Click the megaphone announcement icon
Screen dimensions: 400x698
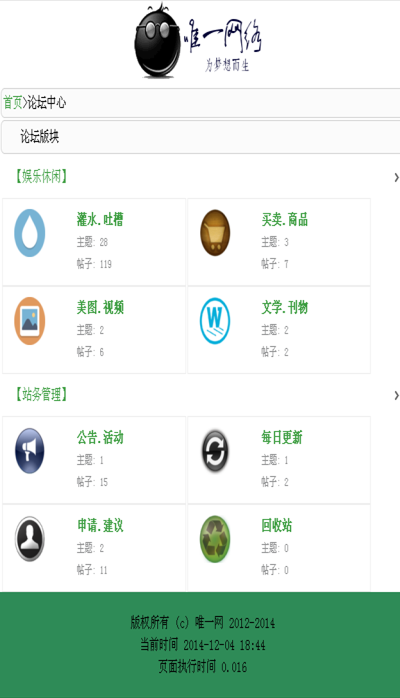point(29,450)
